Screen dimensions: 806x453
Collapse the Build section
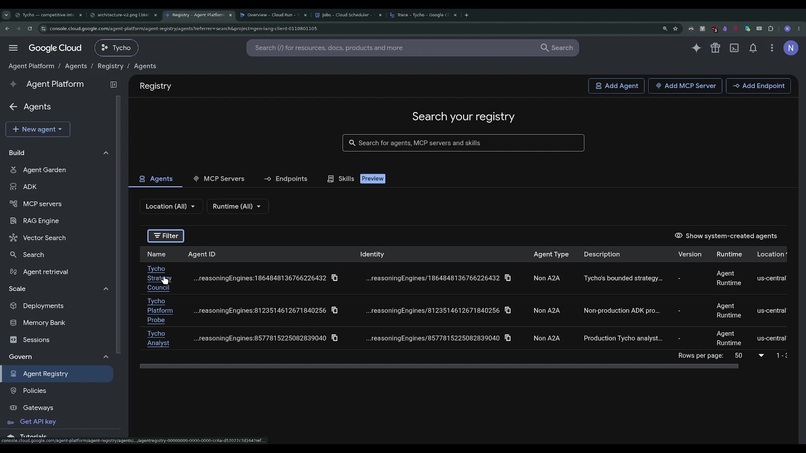(105, 153)
